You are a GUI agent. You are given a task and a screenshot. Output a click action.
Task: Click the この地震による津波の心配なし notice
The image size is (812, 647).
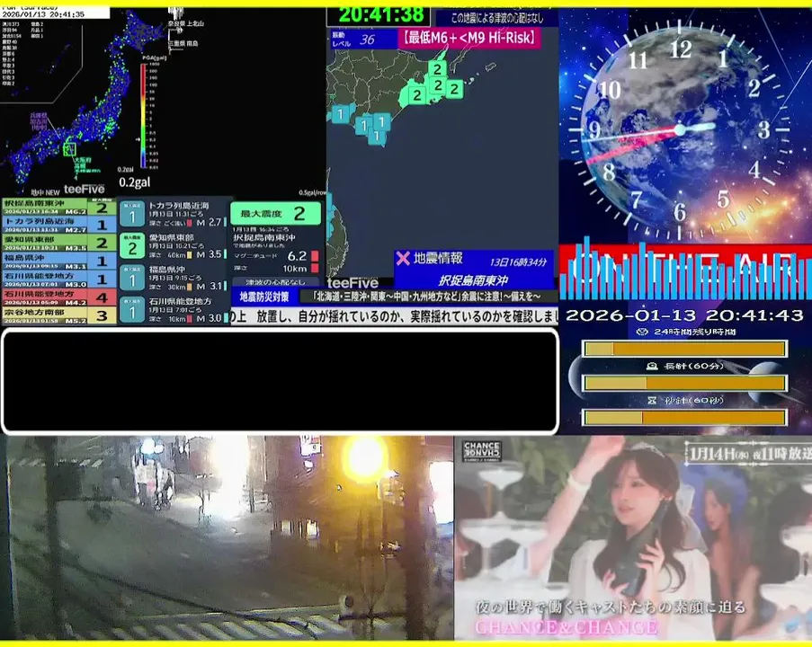coord(496,18)
